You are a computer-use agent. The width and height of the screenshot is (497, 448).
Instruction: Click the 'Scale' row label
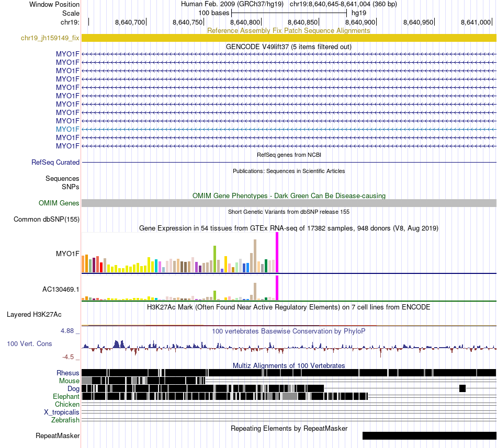coord(71,13)
